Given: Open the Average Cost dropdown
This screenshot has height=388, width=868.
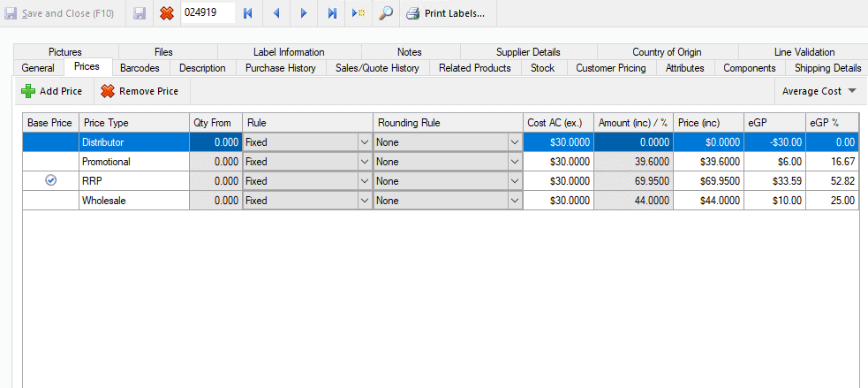Looking at the screenshot, I should tap(819, 91).
